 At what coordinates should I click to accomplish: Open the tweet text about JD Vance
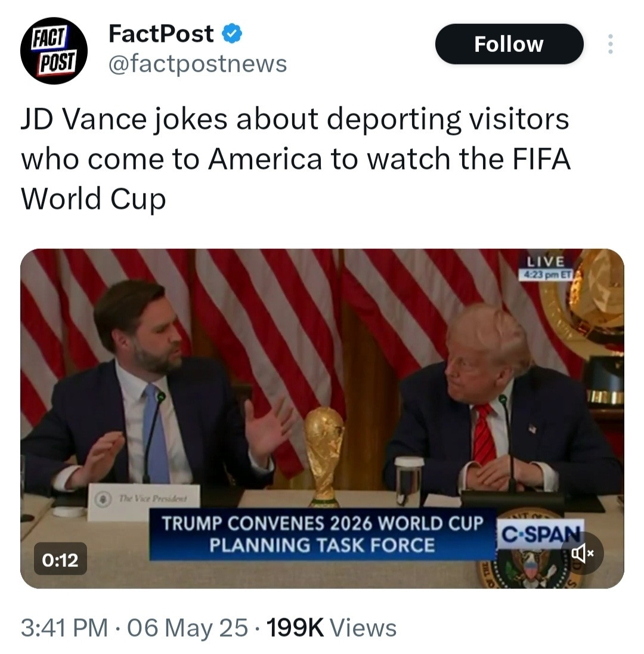click(x=295, y=159)
